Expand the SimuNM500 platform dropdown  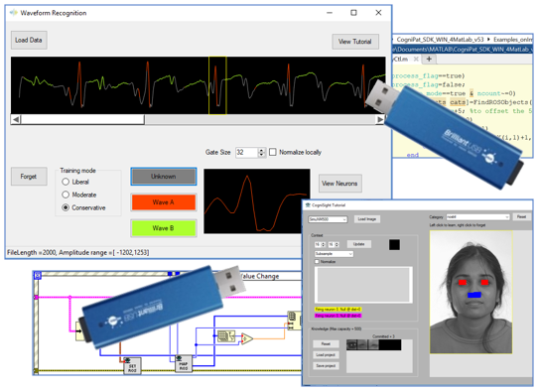click(x=328, y=219)
